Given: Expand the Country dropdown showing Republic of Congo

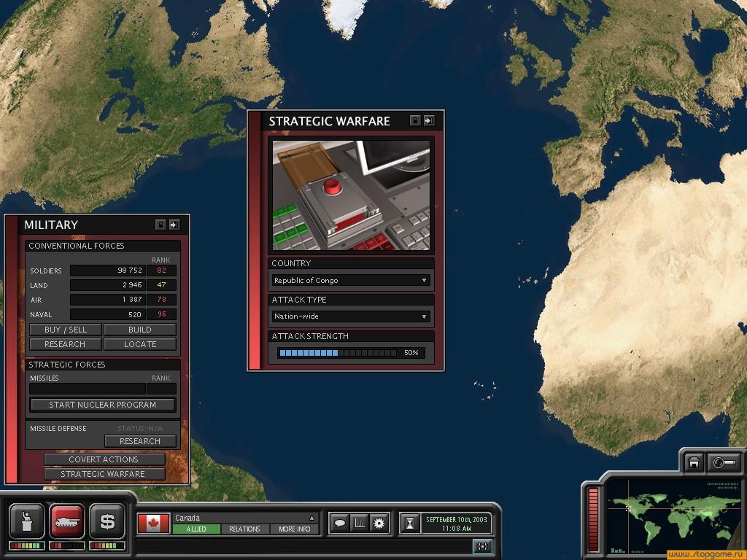Looking at the screenshot, I should [424, 280].
